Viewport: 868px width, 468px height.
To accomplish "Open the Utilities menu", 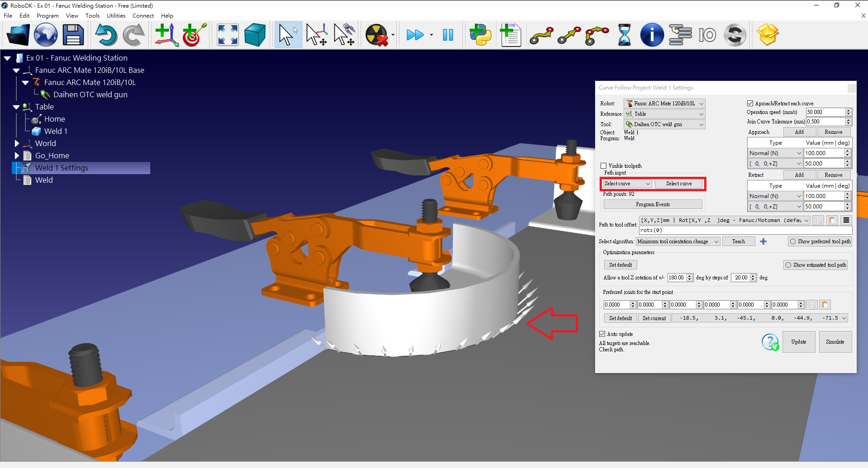I will pyautogui.click(x=116, y=15).
